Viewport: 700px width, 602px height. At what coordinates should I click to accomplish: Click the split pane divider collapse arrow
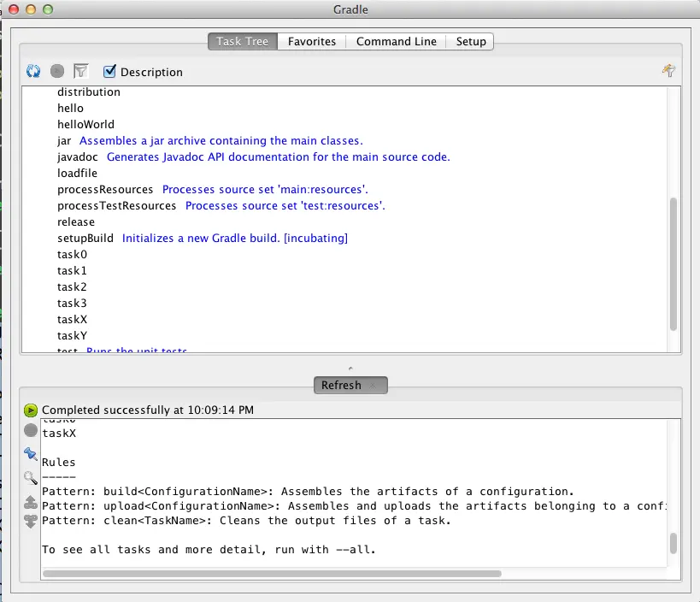coord(350,369)
